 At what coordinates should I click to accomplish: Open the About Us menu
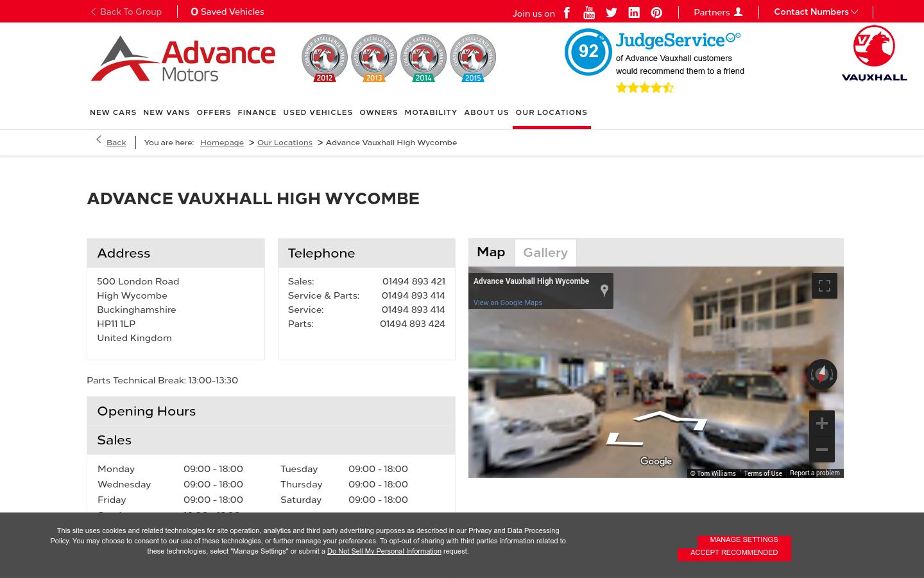tap(486, 112)
